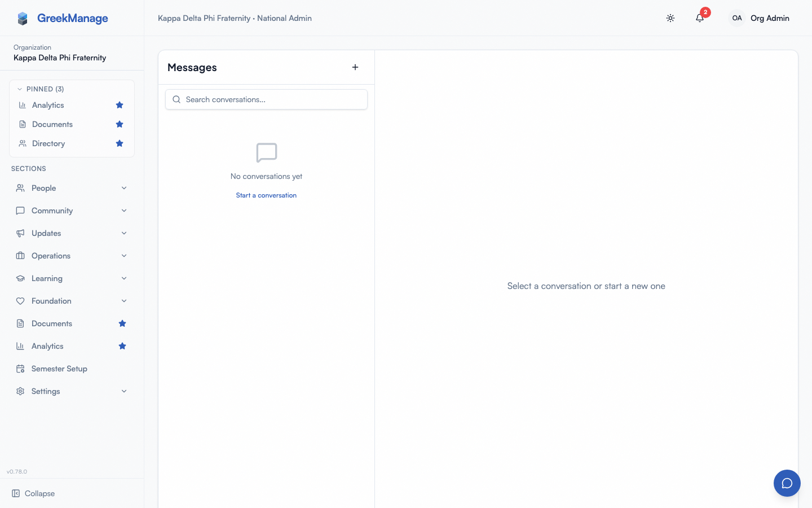The image size is (812, 508).
Task: Open the floating chat support button
Action: [x=787, y=483]
